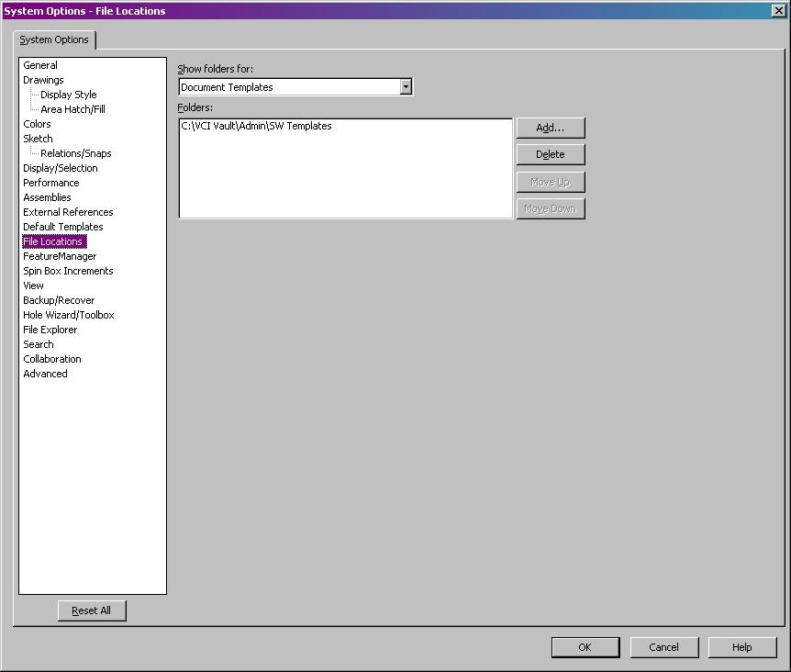The width and height of the screenshot is (791, 672).
Task: Select External References in the list
Action: click(x=68, y=212)
